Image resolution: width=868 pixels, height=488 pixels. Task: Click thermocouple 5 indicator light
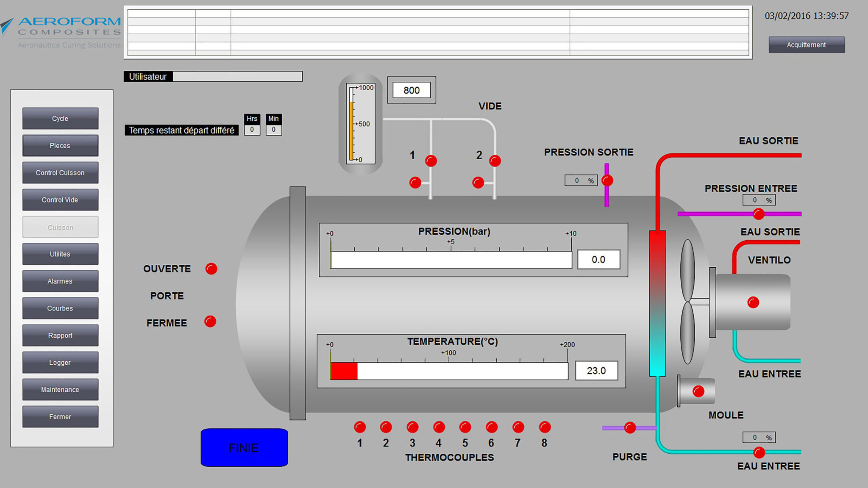point(465,427)
